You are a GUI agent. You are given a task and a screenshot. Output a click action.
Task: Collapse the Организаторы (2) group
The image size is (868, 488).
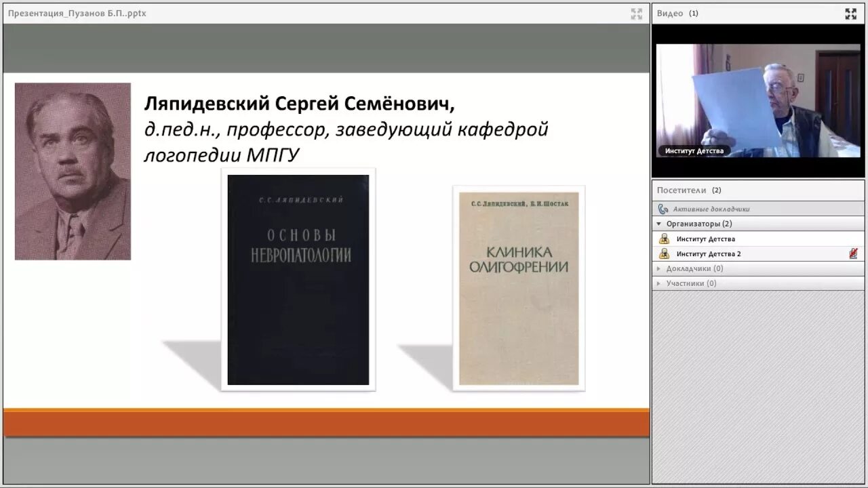pyautogui.click(x=657, y=223)
